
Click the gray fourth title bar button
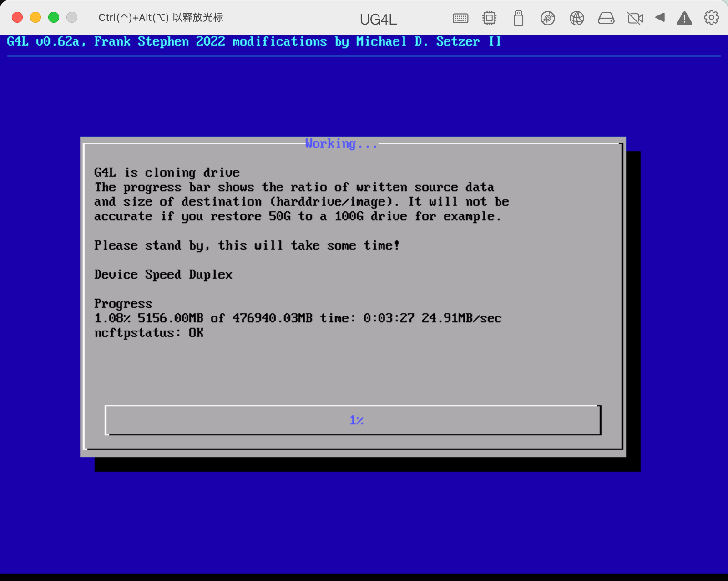point(72,17)
